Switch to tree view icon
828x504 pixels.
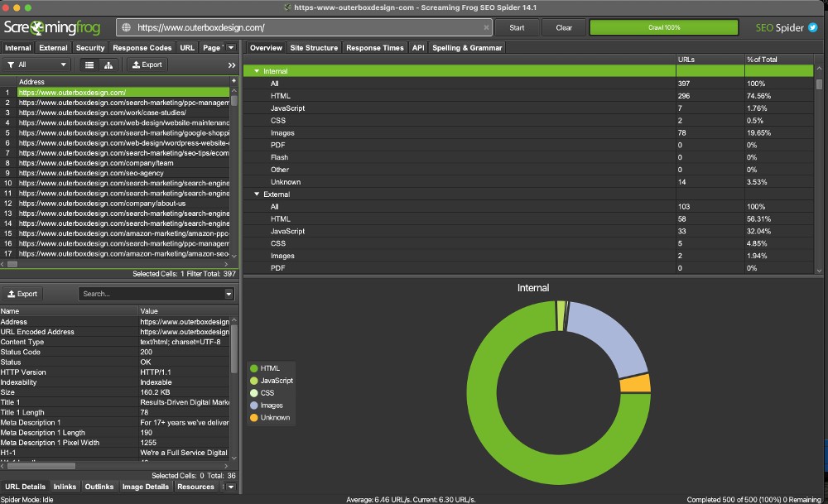tap(108, 65)
